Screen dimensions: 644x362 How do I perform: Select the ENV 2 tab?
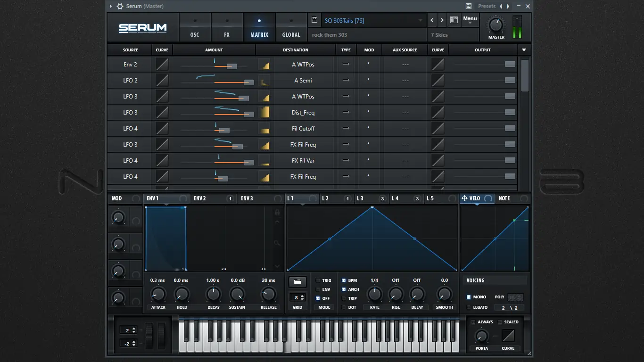213,198
